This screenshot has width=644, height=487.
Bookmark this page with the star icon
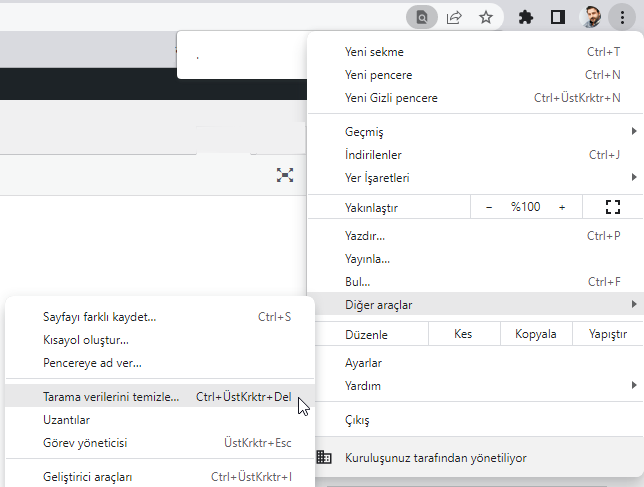point(485,17)
